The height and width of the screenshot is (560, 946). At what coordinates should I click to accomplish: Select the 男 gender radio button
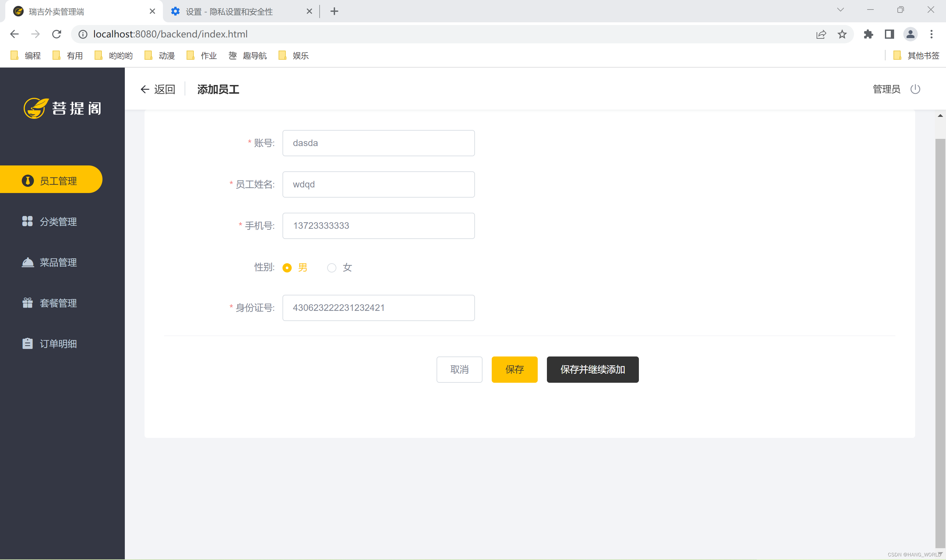[x=287, y=268]
